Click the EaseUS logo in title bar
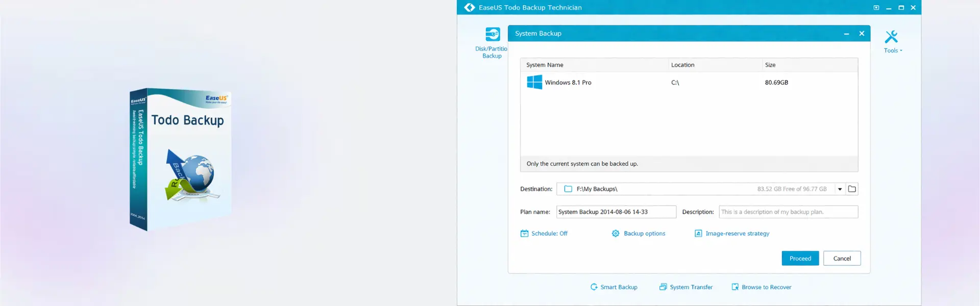This screenshot has height=306, width=980. click(470, 7)
